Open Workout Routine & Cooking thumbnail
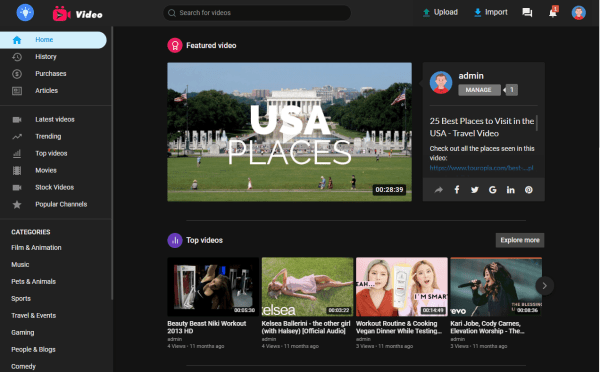Viewport: 600px width, 372px height. 402,287
